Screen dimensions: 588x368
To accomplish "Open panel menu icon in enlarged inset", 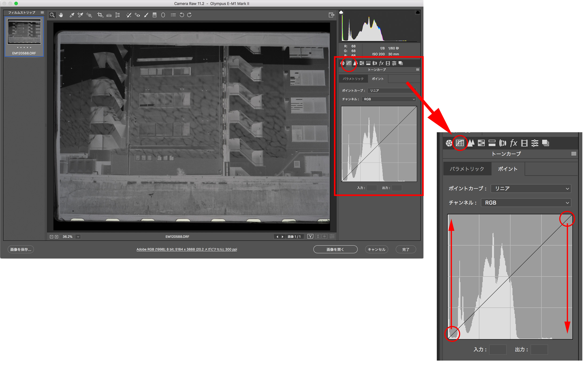I will coord(574,154).
